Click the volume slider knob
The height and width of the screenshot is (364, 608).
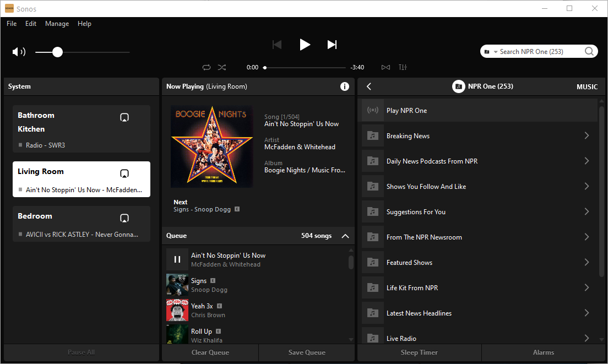pos(57,52)
